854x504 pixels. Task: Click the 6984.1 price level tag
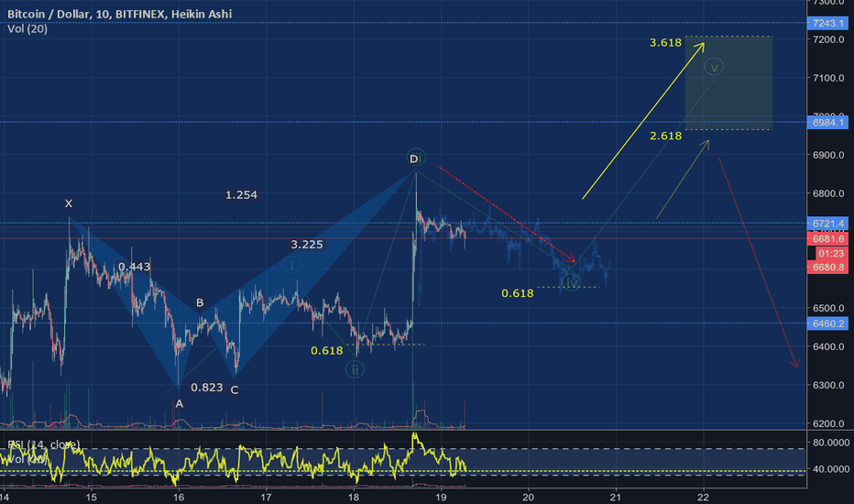pyautogui.click(x=827, y=122)
